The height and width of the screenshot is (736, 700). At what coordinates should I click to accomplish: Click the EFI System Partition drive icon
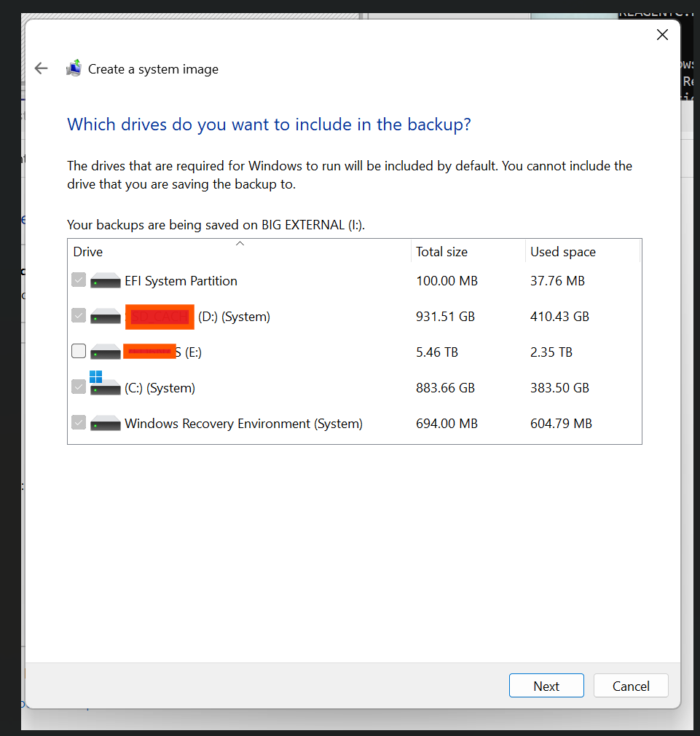pos(106,280)
